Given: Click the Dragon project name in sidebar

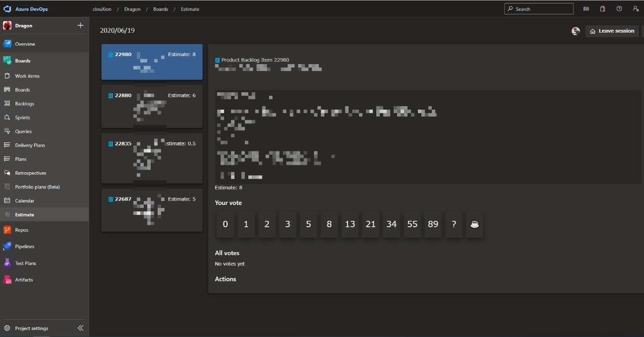Looking at the screenshot, I should (24, 26).
